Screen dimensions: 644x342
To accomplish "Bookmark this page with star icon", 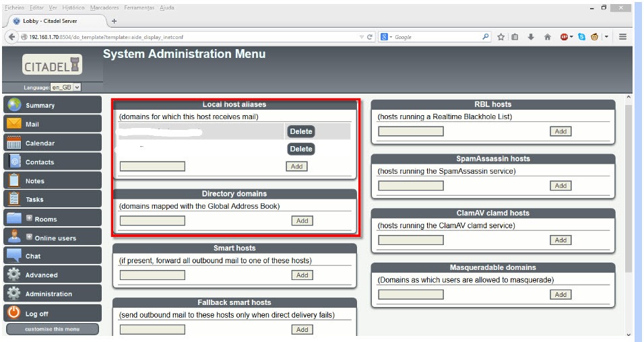I will pos(501,37).
